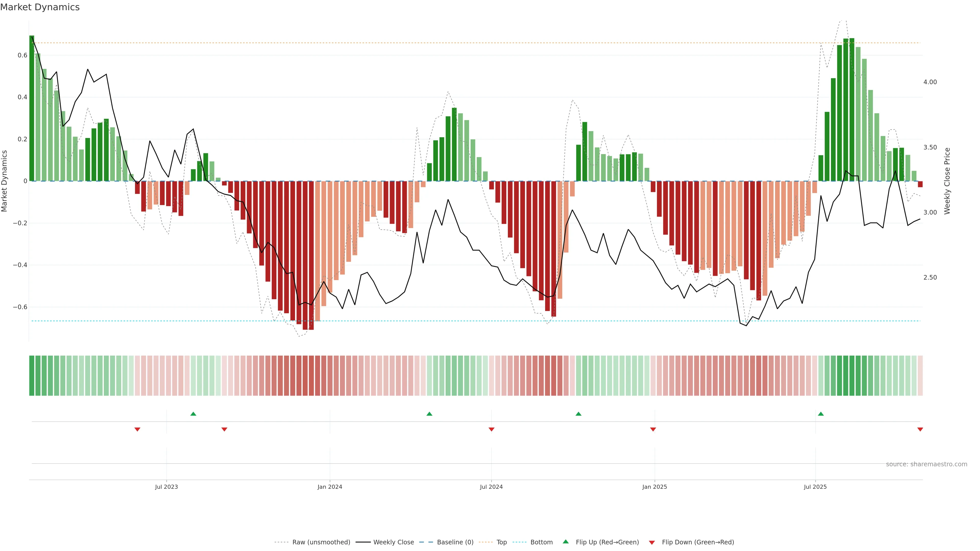Image resolution: width=980 pixels, height=551 pixels.
Task: Click the red flip-down marker at Jul 2024
Action: click(x=492, y=429)
